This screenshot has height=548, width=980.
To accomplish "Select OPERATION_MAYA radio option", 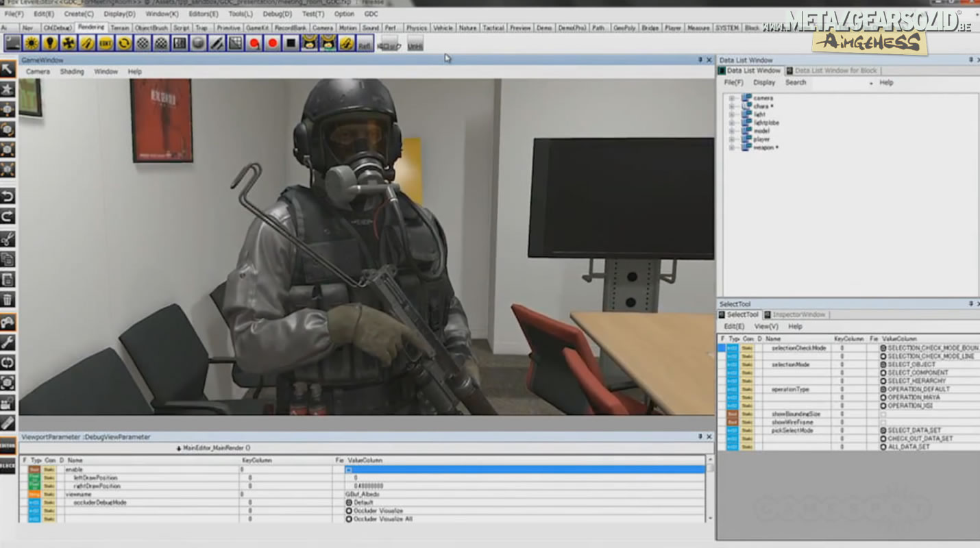I will 883,397.
